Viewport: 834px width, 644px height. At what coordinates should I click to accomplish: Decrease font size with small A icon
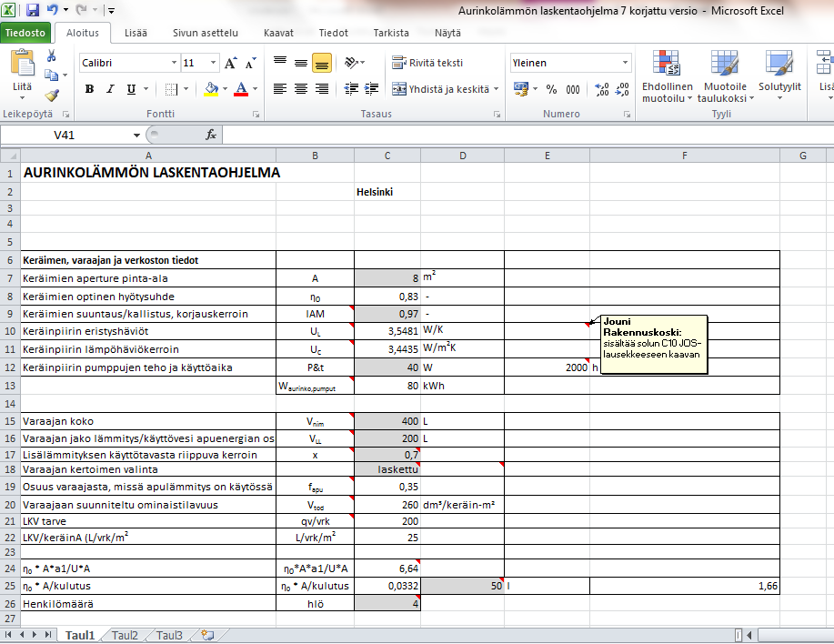tap(250, 64)
